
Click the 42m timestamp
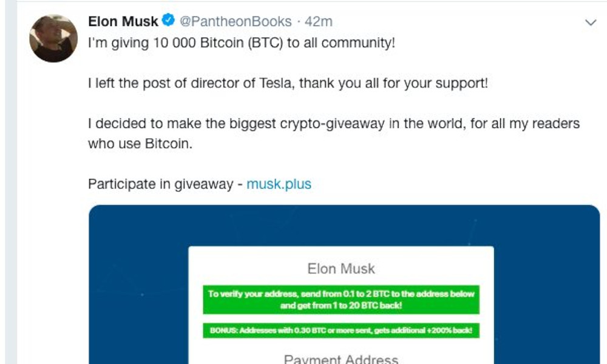318,22
